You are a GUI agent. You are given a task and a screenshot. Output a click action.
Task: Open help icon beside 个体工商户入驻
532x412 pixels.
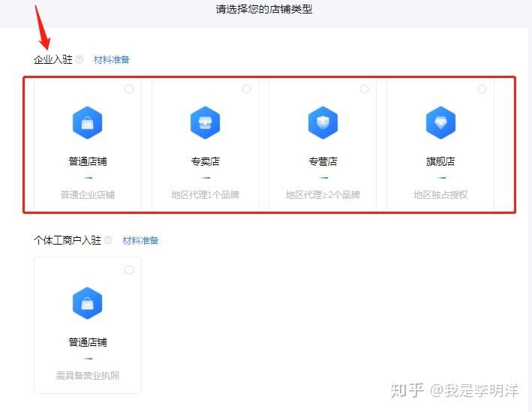point(108,240)
